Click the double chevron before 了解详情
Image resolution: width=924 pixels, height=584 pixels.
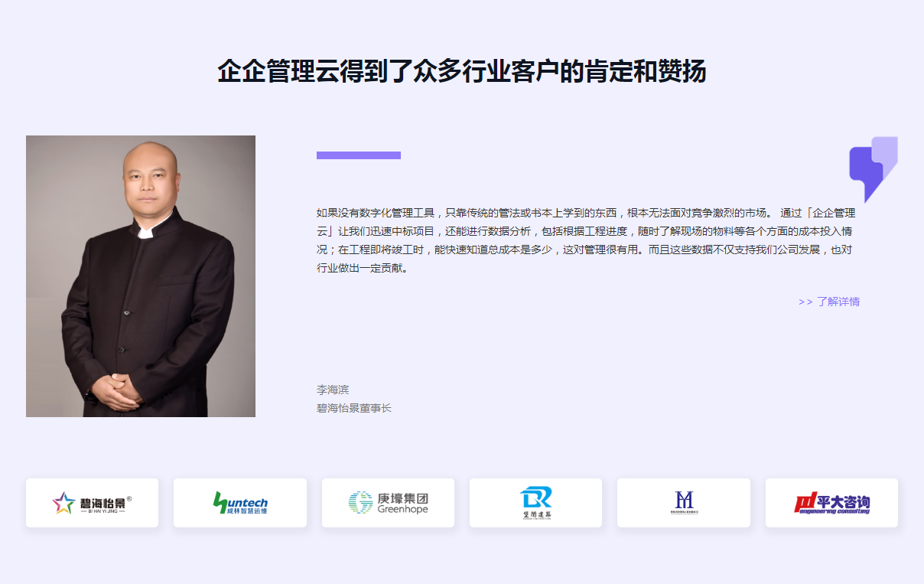pos(805,302)
